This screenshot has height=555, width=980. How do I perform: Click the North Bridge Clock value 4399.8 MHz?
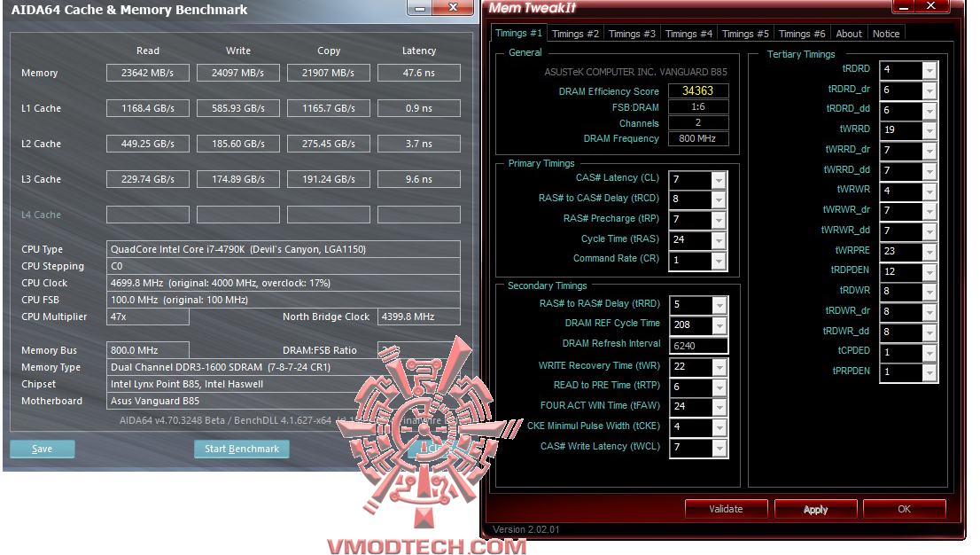click(x=419, y=317)
